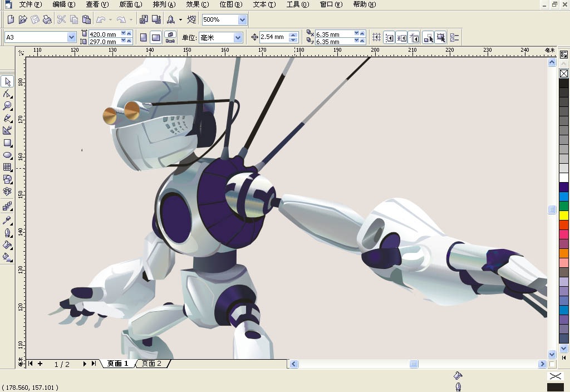
Task: Switch page to landscape orientation
Action: 156,37
